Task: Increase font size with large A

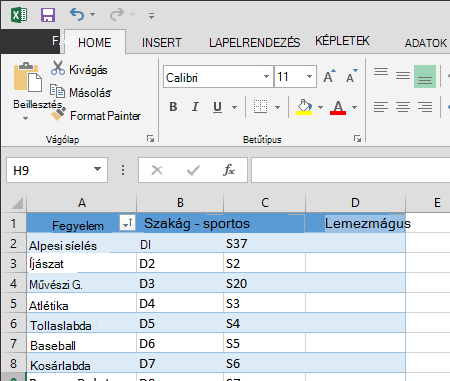Action: pos(330,76)
